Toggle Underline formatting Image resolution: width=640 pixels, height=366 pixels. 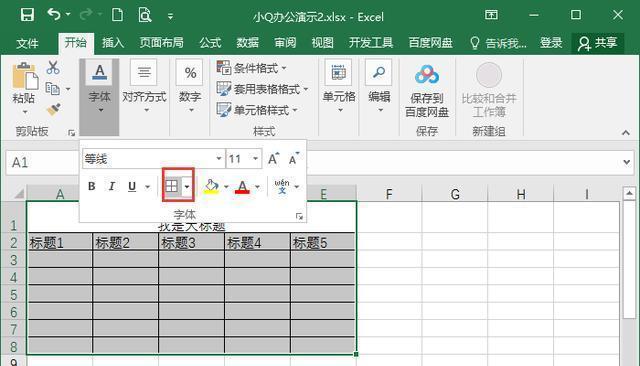pyautogui.click(x=131, y=186)
